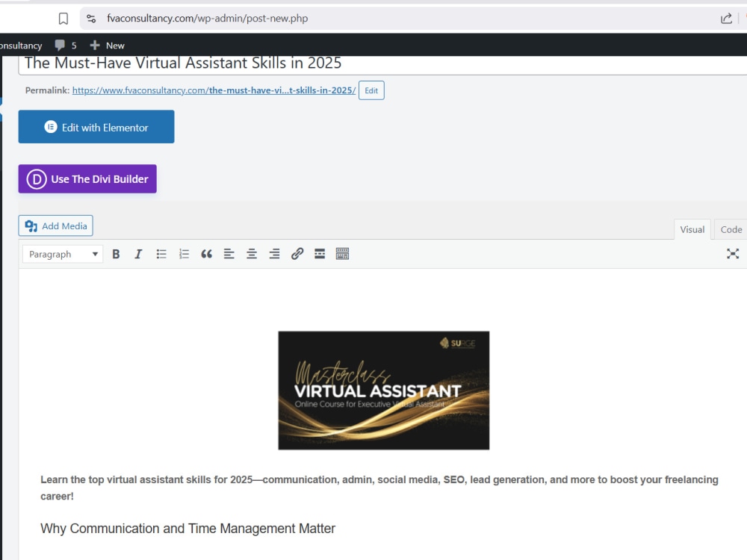Click the post title input field
747x560 pixels.
tap(382, 63)
